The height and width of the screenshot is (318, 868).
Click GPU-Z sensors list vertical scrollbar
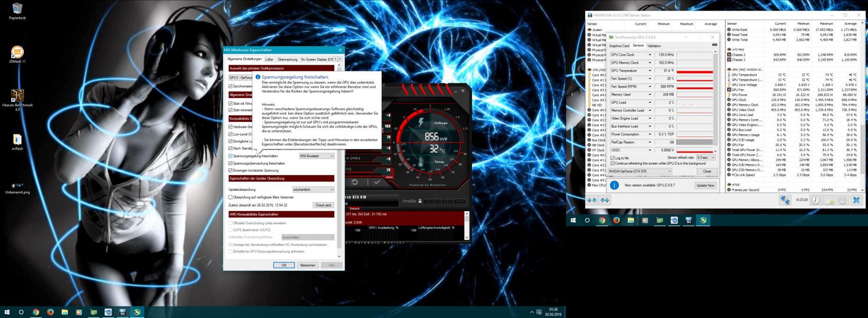(x=715, y=102)
